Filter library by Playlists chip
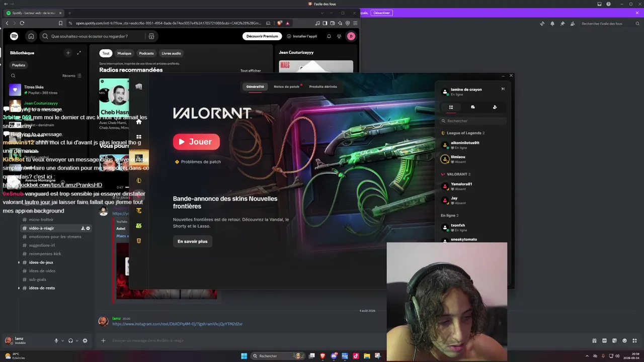The height and width of the screenshot is (362, 644). tap(19, 65)
